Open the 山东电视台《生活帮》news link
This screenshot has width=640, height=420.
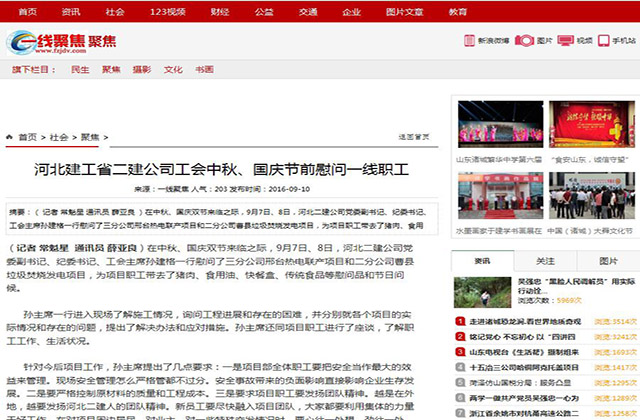[x=517, y=352]
